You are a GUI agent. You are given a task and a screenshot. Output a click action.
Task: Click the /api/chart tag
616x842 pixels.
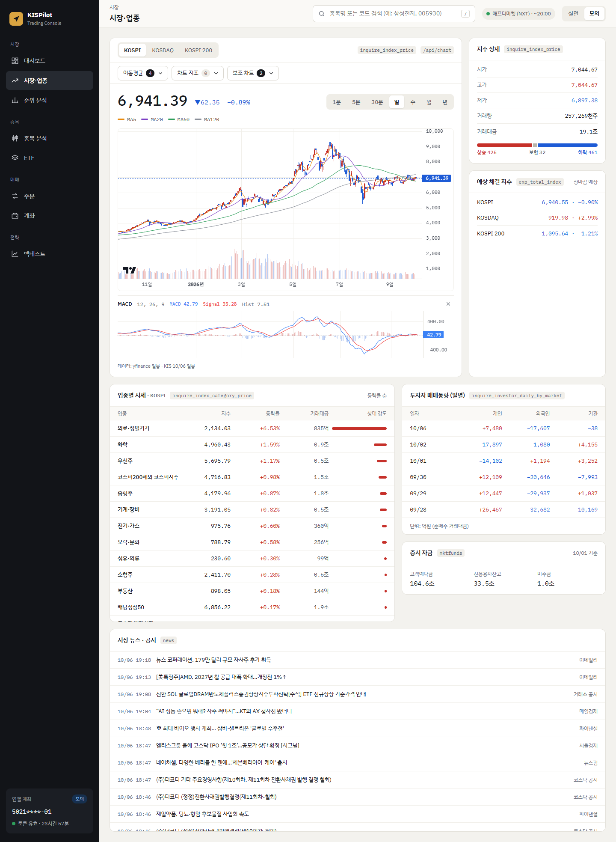pos(437,50)
